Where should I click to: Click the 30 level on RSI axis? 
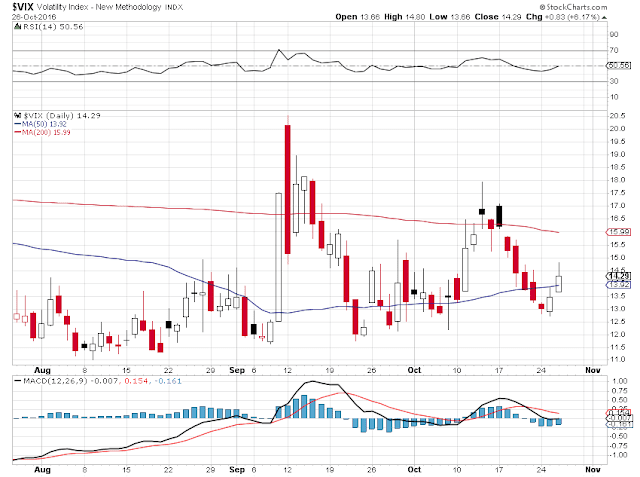(x=613, y=81)
